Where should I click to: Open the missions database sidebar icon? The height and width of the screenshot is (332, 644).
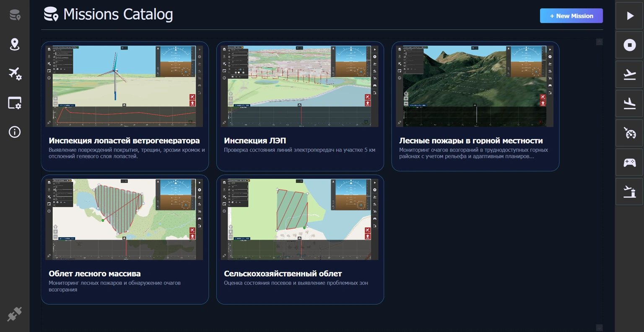tap(15, 16)
